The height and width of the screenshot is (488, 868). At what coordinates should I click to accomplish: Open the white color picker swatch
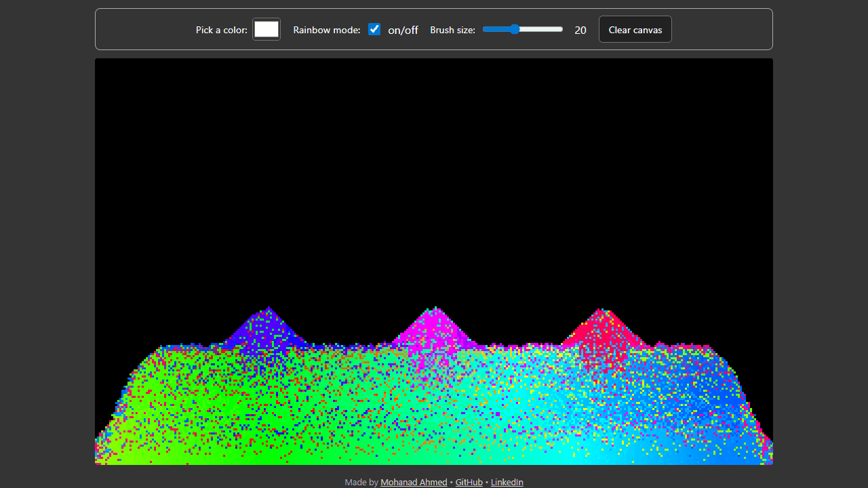click(267, 29)
